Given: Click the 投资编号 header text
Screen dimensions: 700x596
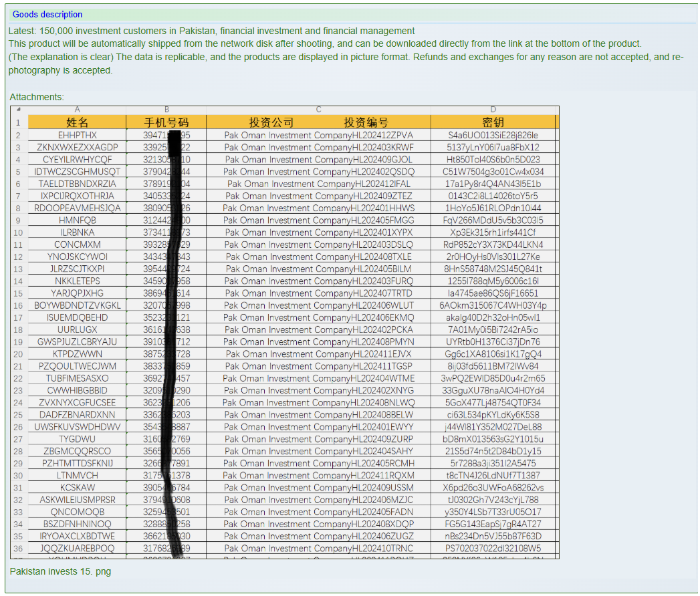Looking at the screenshot, I should (x=366, y=122).
